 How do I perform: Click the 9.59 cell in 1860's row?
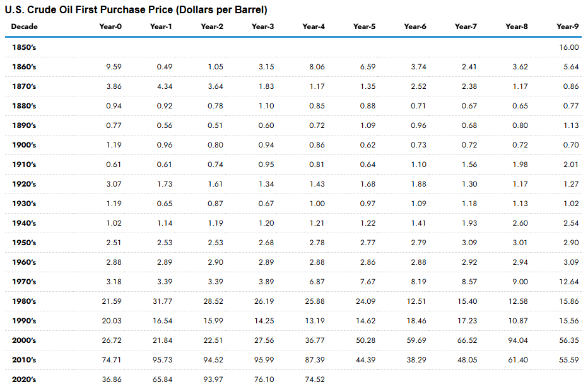coord(114,67)
